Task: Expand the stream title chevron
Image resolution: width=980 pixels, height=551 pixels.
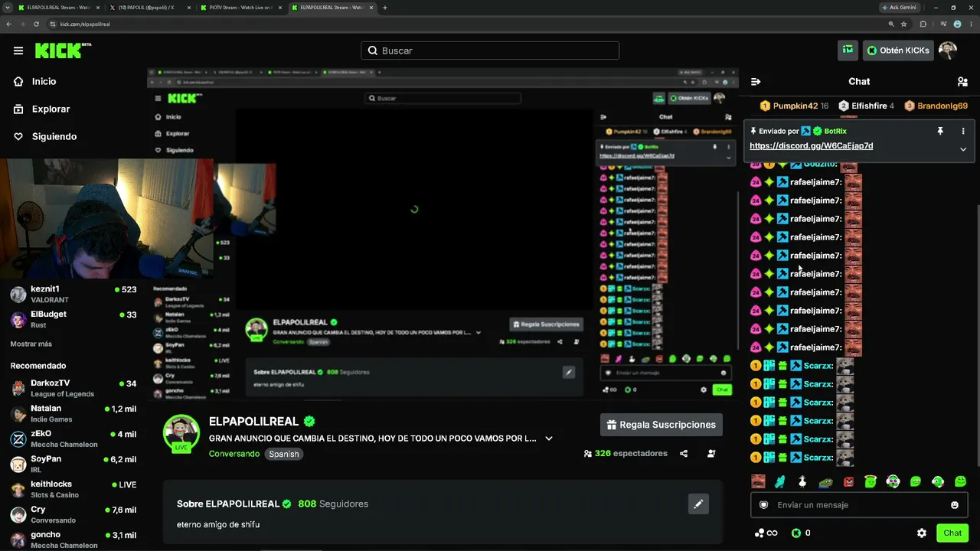Action: (x=549, y=439)
